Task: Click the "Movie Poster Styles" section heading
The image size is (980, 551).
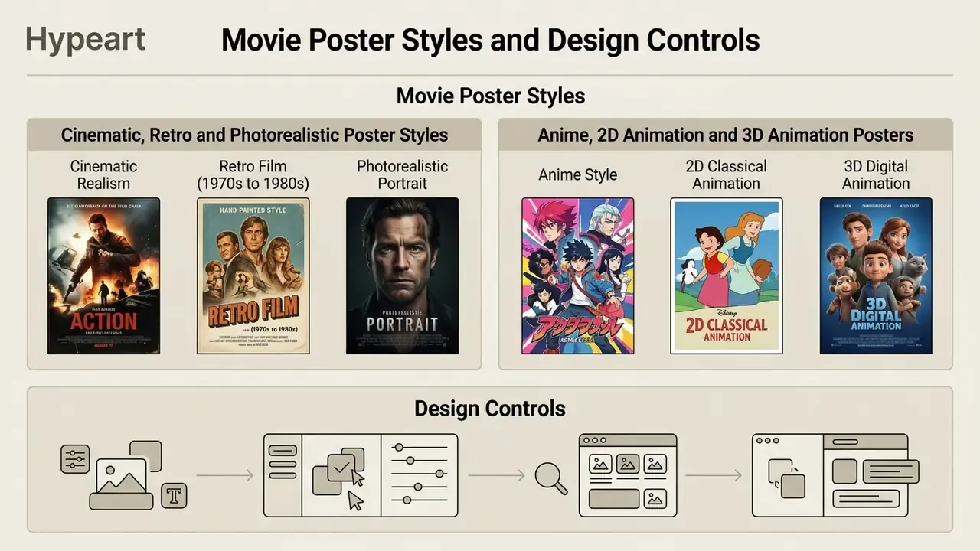Action: pos(491,96)
